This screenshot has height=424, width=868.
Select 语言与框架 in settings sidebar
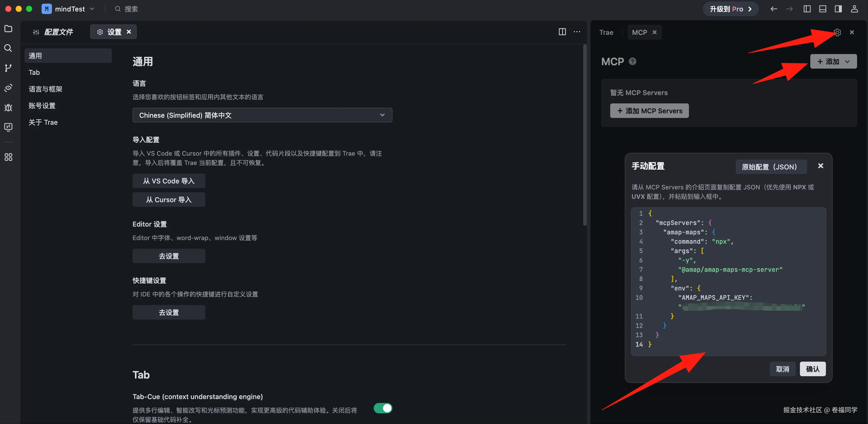45,89
